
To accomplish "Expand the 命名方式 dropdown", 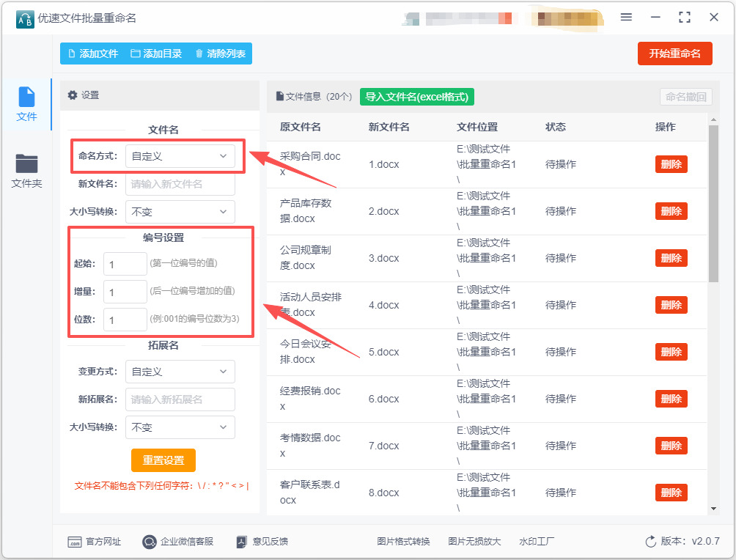I will (x=180, y=156).
